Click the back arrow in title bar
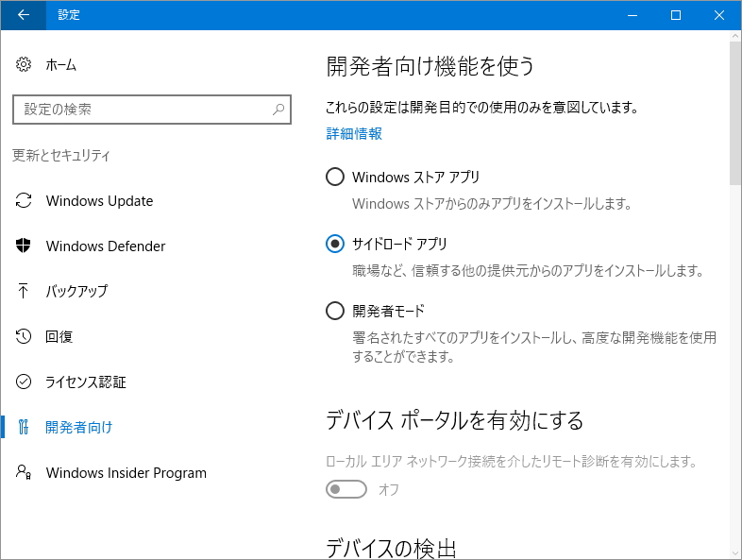The image size is (742, 560). (24, 15)
